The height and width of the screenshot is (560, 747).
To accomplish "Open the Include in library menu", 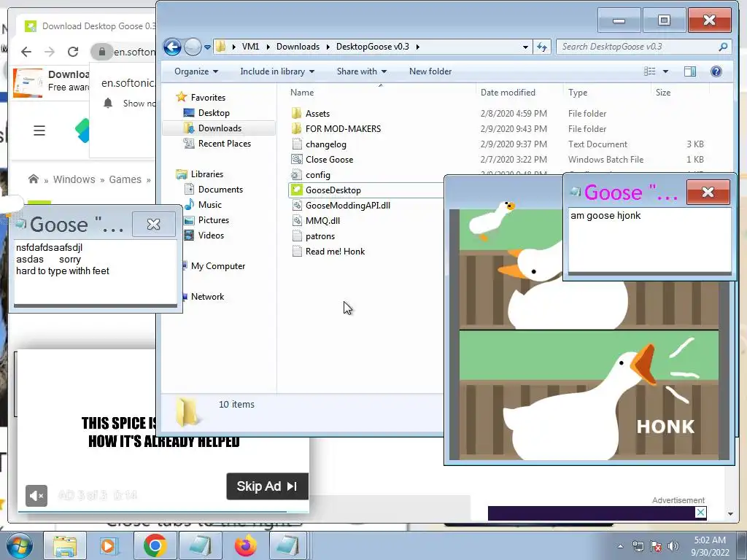I will [277, 71].
